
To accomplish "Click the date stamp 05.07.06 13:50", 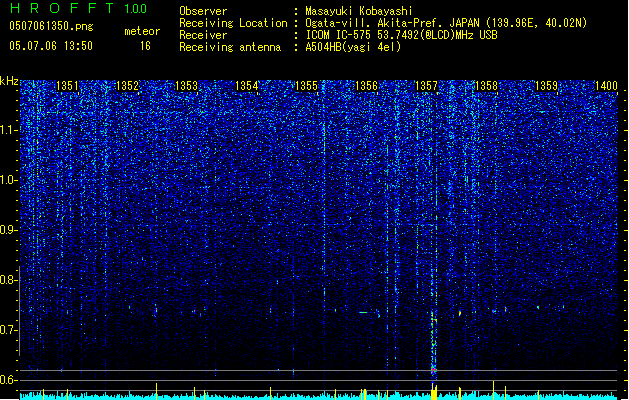I will [51, 46].
